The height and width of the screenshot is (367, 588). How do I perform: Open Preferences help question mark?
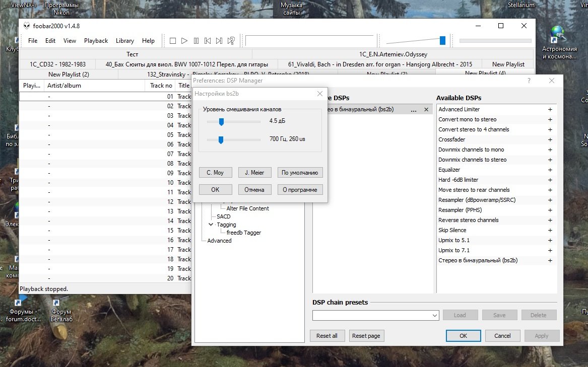pyautogui.click(x=529, y=81)
